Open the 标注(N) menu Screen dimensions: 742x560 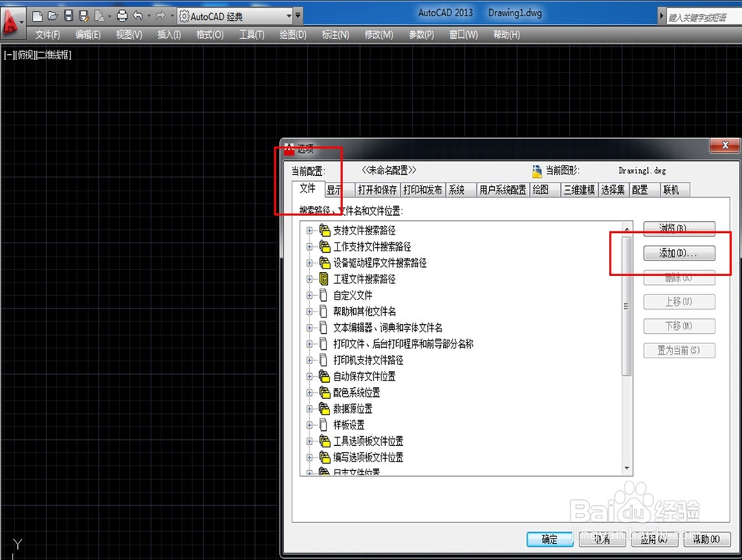point(335,35)
